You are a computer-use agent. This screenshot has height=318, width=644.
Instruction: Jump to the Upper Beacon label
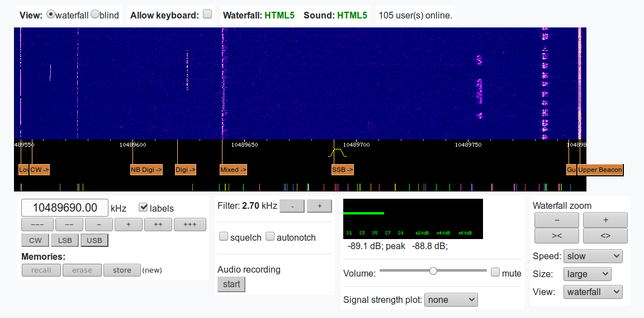click(x=600, y=170)
